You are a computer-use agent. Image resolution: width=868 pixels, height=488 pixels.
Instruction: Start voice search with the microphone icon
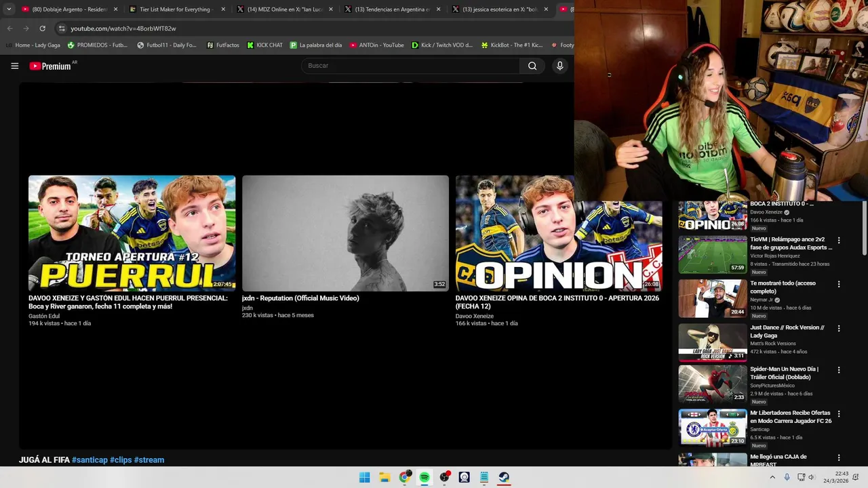(x=559, y=66)
